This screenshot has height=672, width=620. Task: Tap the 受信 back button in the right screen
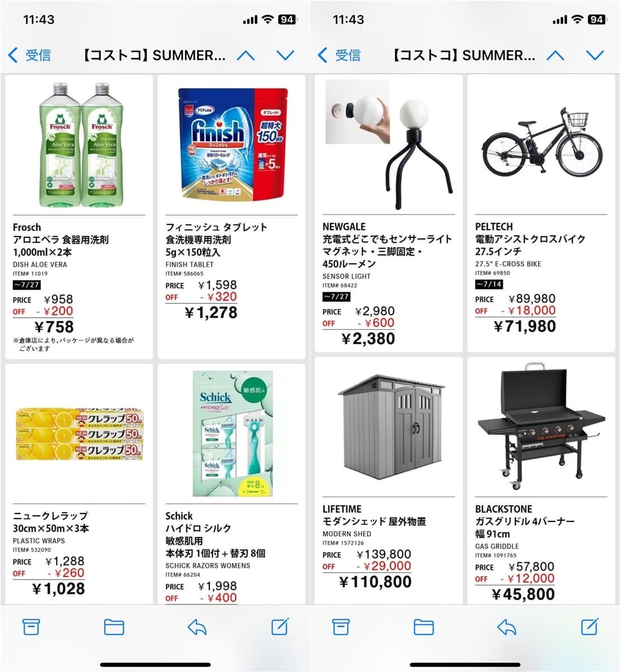339,55
